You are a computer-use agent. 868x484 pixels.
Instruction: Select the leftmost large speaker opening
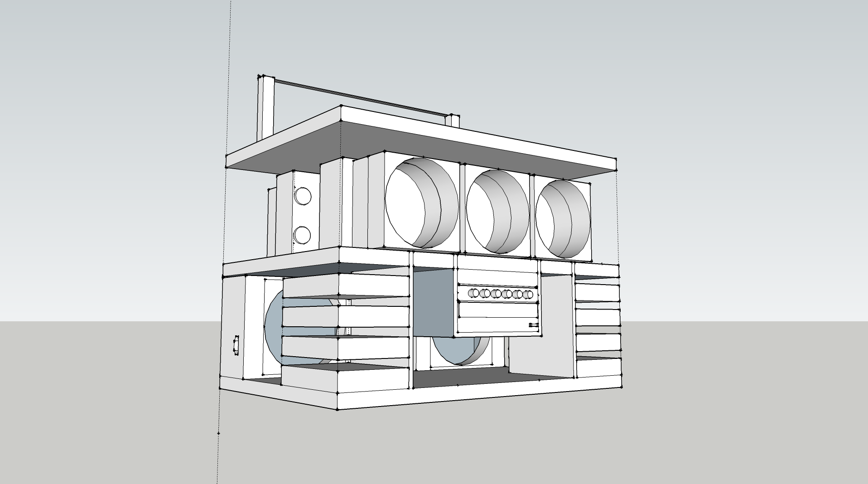pos(422,203)
